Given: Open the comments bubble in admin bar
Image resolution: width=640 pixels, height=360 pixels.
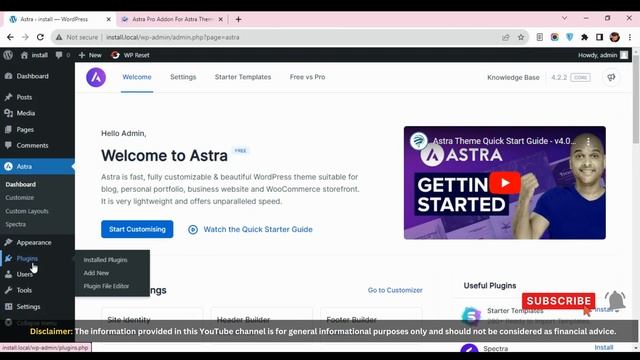Looking at the screenshot, I should (63, 55).
